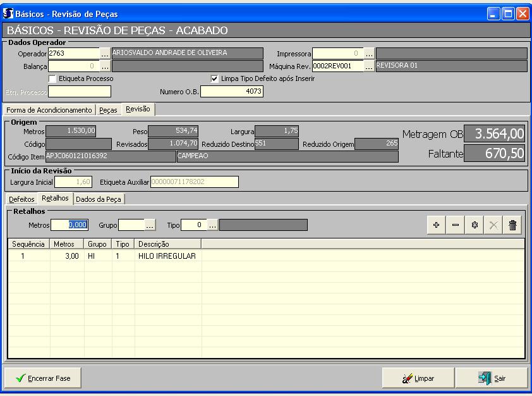Open the Dados da Peça tab

point(99,199)
